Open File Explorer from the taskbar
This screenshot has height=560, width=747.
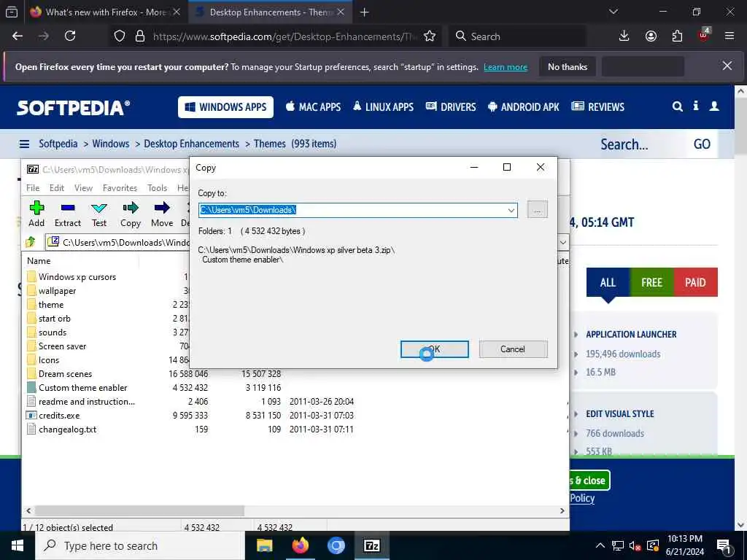pyautogui.click(x=264, y=545)
